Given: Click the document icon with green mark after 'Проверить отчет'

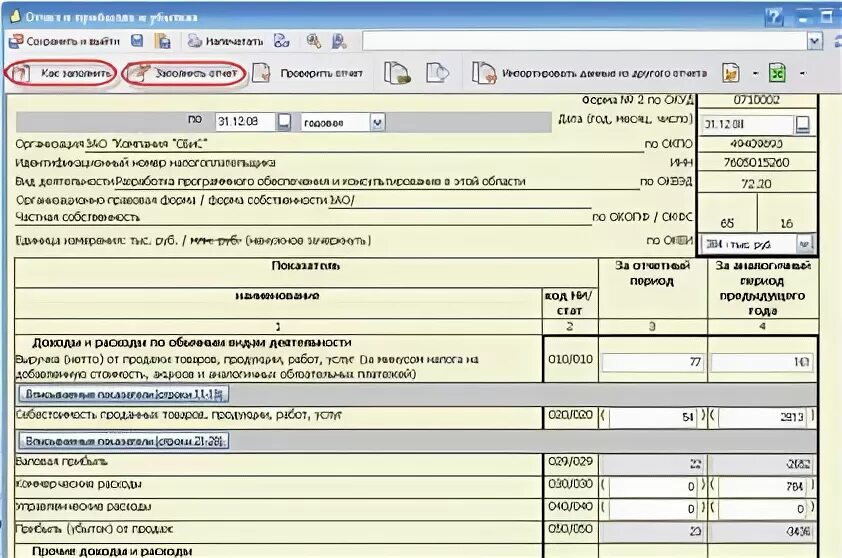Looking at the screenshot, I should (x=397, y=73).
